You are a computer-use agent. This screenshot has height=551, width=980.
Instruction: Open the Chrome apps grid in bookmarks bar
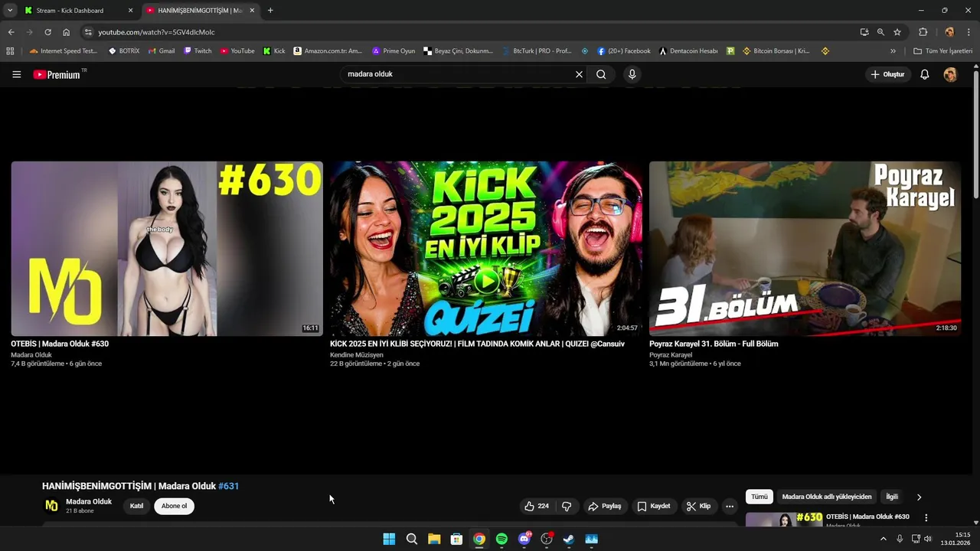pos(10,51)
